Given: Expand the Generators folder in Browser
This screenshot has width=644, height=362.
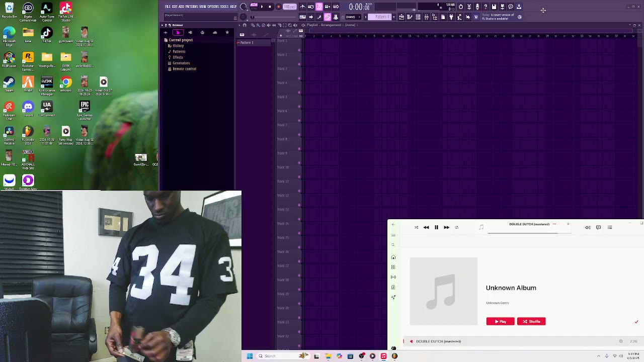Looking at the screenshot, I should (x=181, y=63).
